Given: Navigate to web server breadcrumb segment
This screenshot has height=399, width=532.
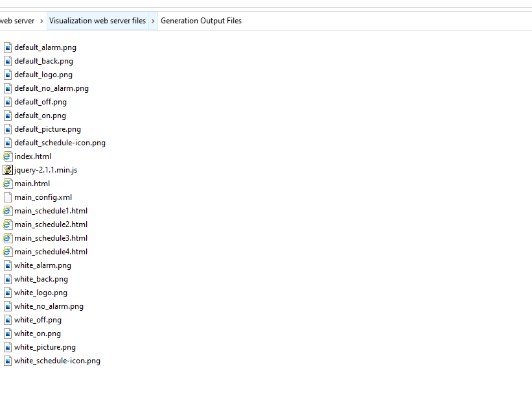Looking at the screenshot, I should (17, 21).
